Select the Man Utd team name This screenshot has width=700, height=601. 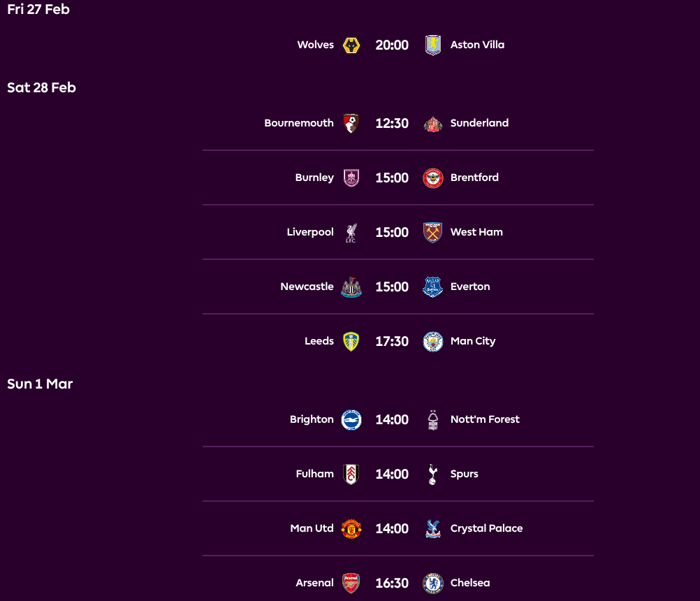[312, 528]
